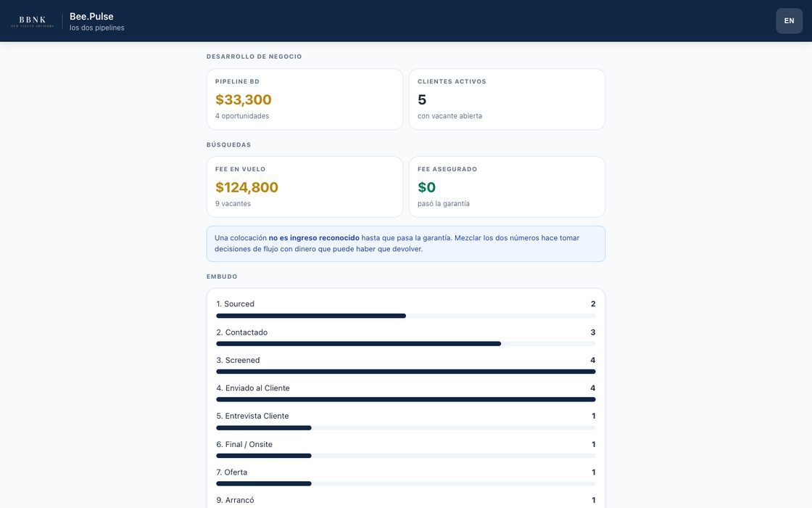Open the Fee en Vuelo card

click(x=304, y=187)
